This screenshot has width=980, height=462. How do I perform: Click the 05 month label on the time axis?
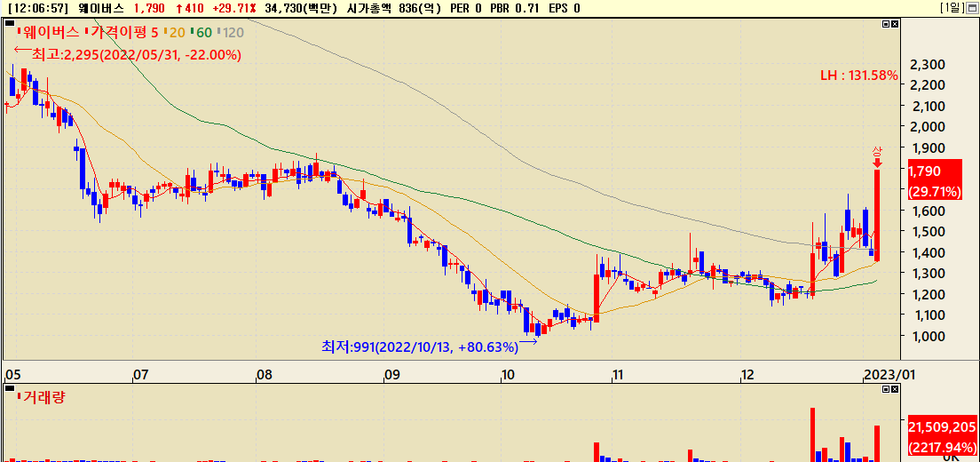[x=12, y=376]
